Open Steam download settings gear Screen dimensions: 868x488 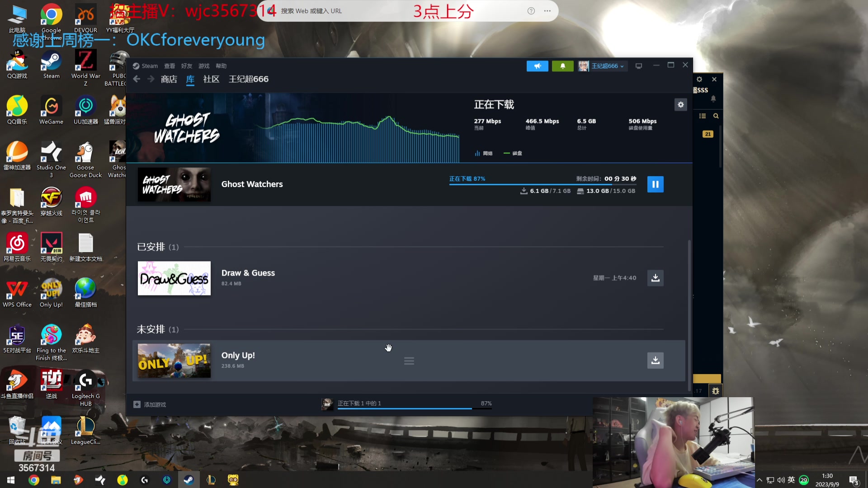[x=680, y=105]
